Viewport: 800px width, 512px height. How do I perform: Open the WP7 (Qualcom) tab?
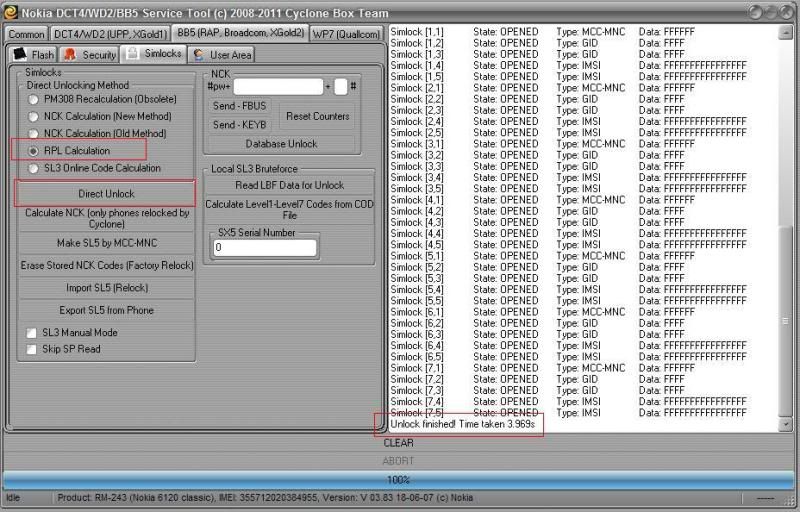(x=346, y=33)
